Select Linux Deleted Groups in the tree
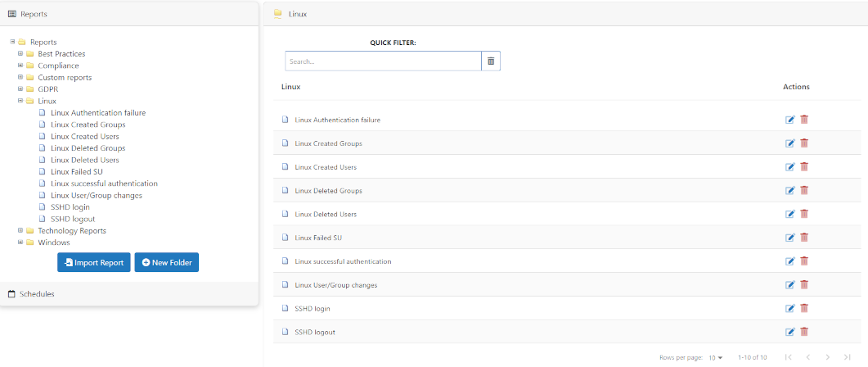868x367 pixels. coord(88,148)
